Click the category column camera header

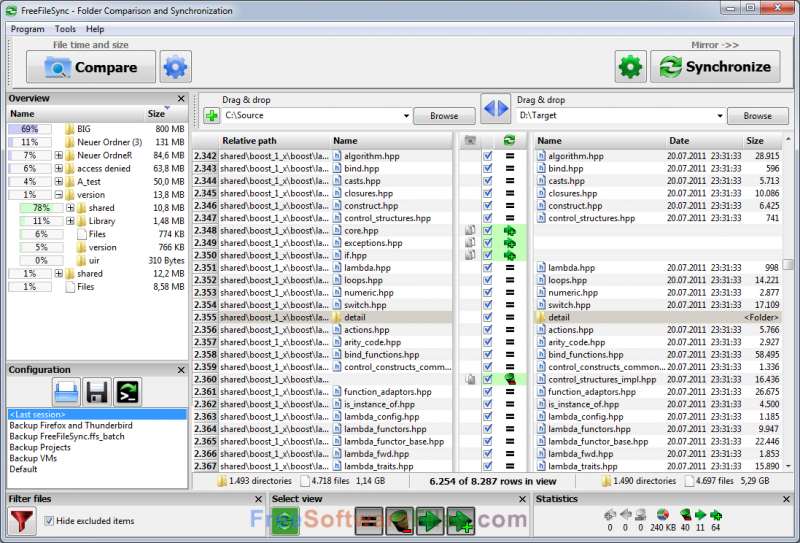coord(470,140)
